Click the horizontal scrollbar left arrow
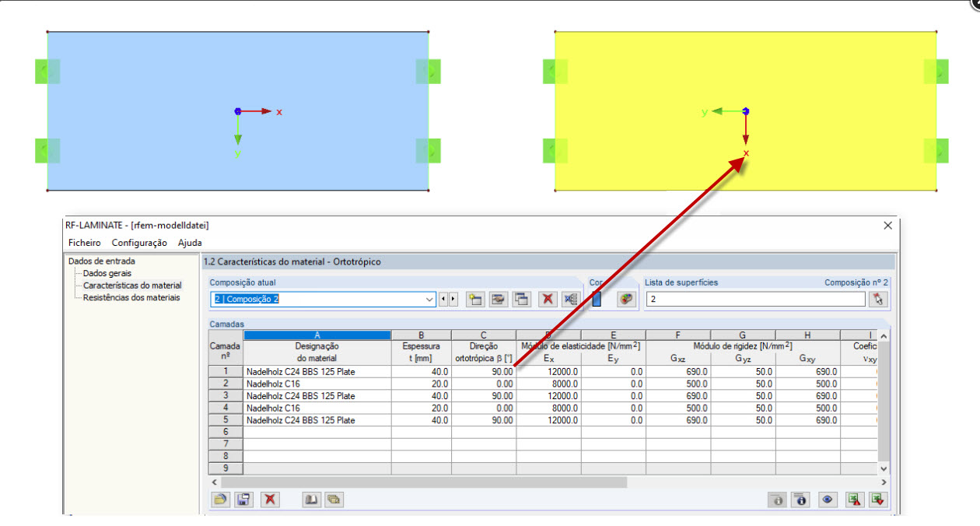Viewport: 980px width, 526px height. [214, 482]
